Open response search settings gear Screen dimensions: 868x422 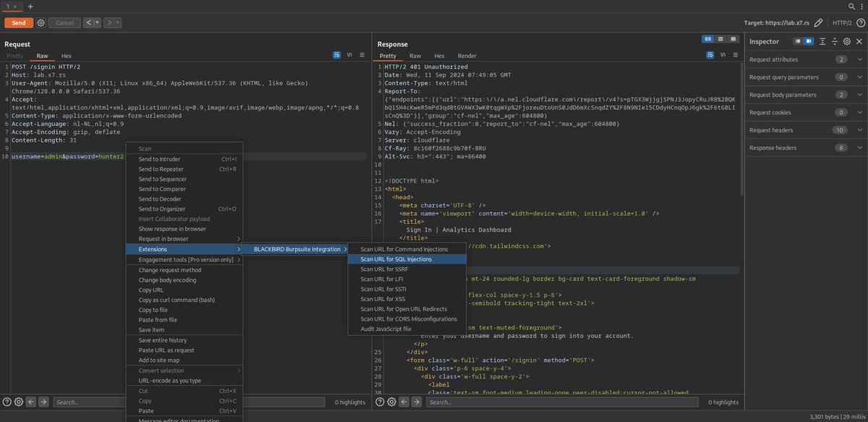coord(391,402)
